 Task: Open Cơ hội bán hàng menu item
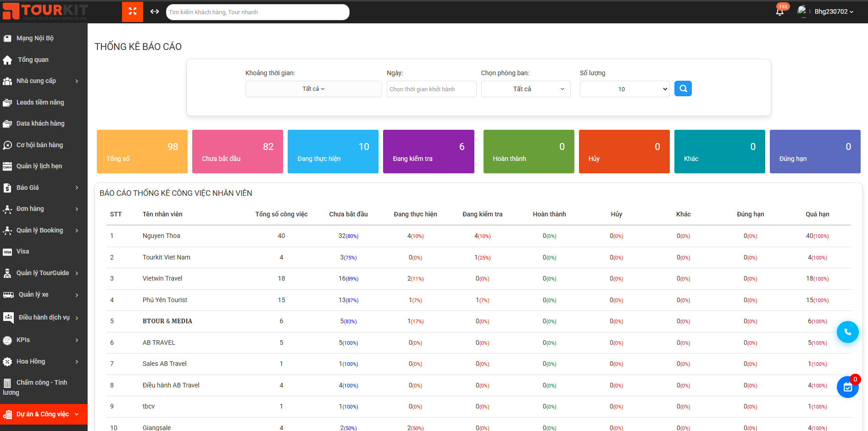coord(39,145)
